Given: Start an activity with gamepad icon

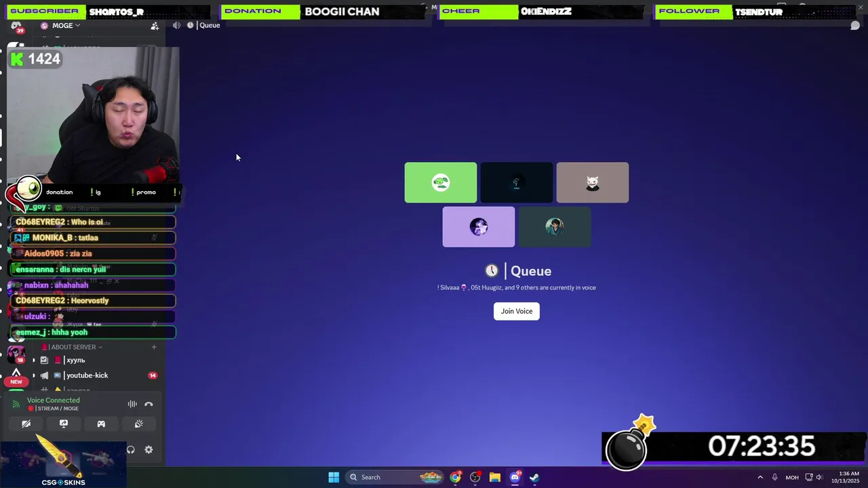Looking at the screenshot, I should point(101,424).
